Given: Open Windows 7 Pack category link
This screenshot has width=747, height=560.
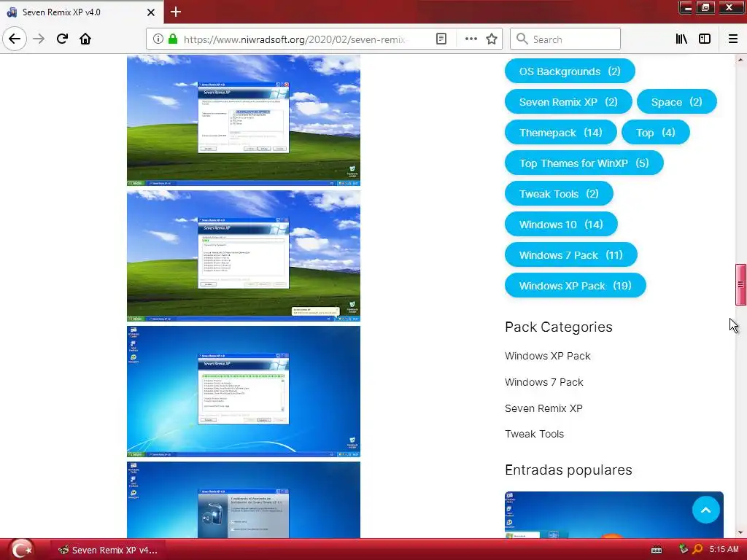Looking at the screenshot, I should tap(544, 382).
